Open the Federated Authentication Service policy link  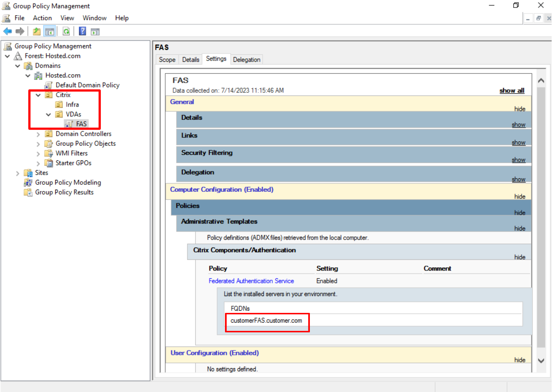click(251, 281)
